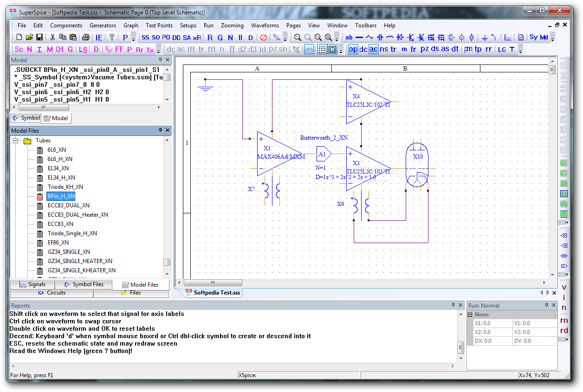583x392 pixels.
Task: Click the pink FF toolbar button
Action: click(x=119, y=49)
